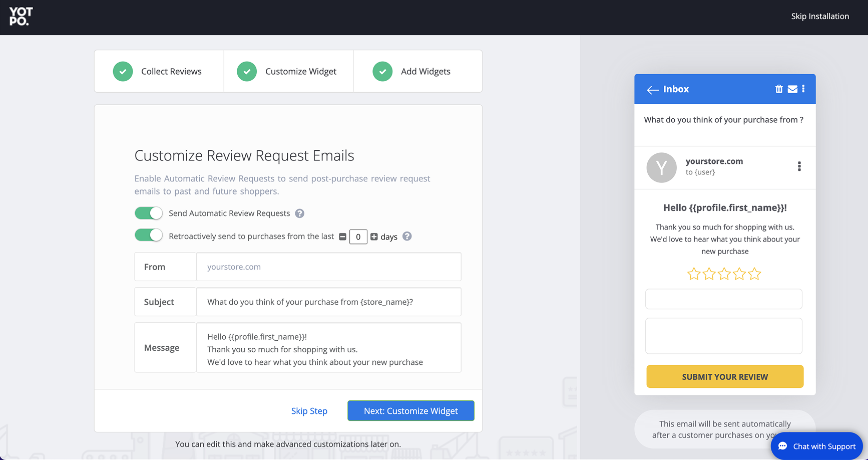Go to Customize Widget step
This screenshot has width=868, height=460.
[x=288, y=71]
